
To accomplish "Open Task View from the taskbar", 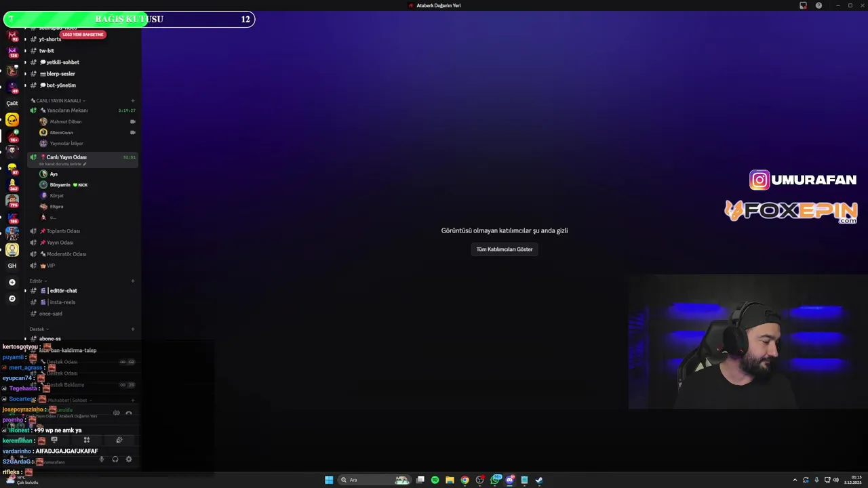I will (x=420, y=480).
